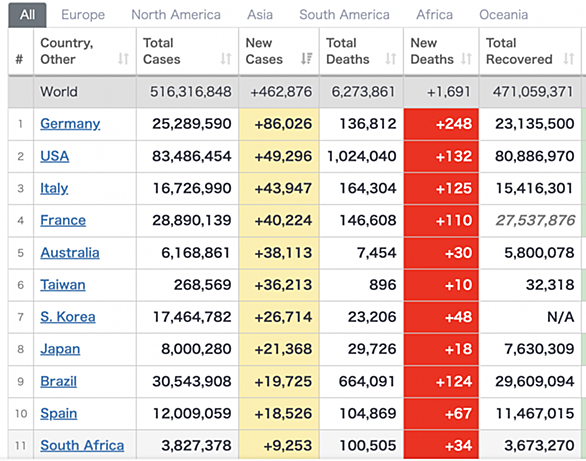Select Germany new cases +86,026
Image resolution: width=586 pixels, height=461 pixels.
283,124
